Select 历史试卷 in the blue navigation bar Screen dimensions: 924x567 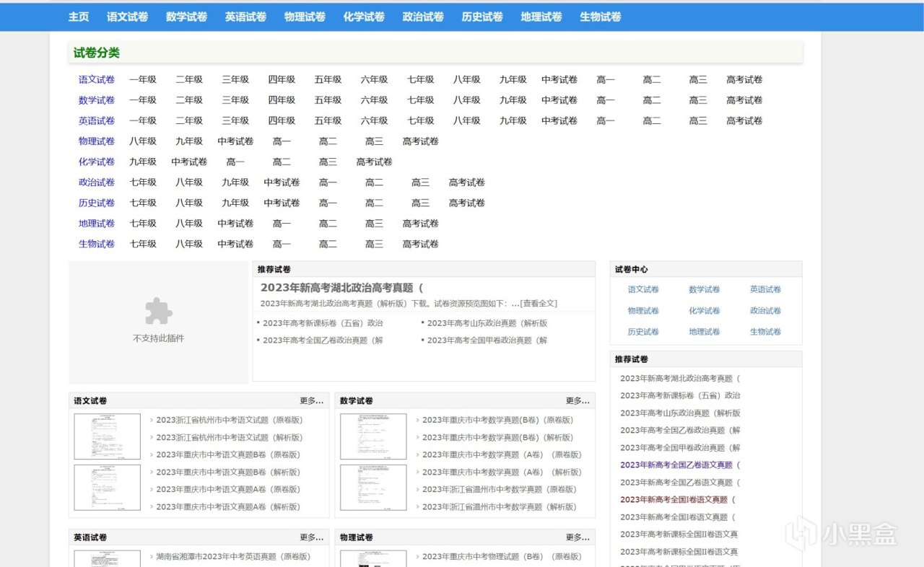[482, 17]
